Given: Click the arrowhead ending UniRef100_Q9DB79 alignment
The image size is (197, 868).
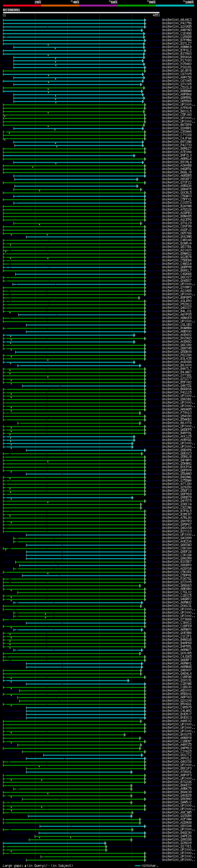Looking at the screenshot, I should point(133,498).
